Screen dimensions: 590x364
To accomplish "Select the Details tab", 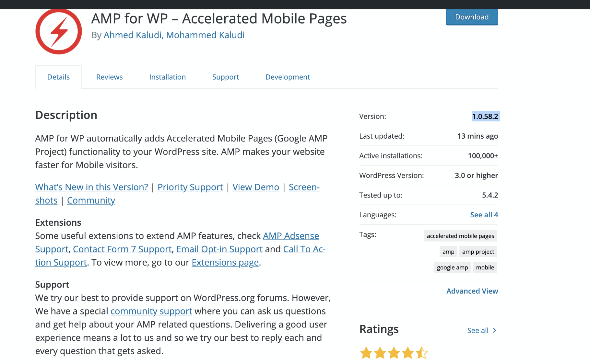I will pyautogui.click(x=58, y=77).
